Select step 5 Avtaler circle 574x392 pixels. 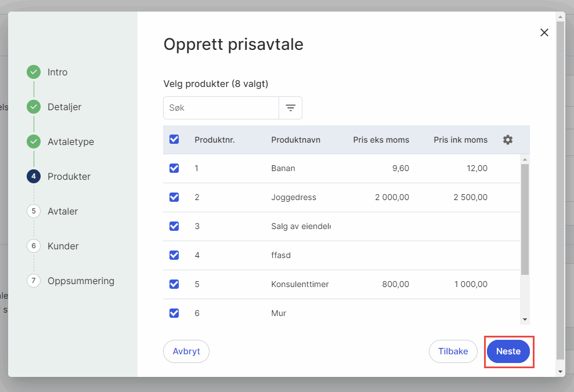(34, 211)
